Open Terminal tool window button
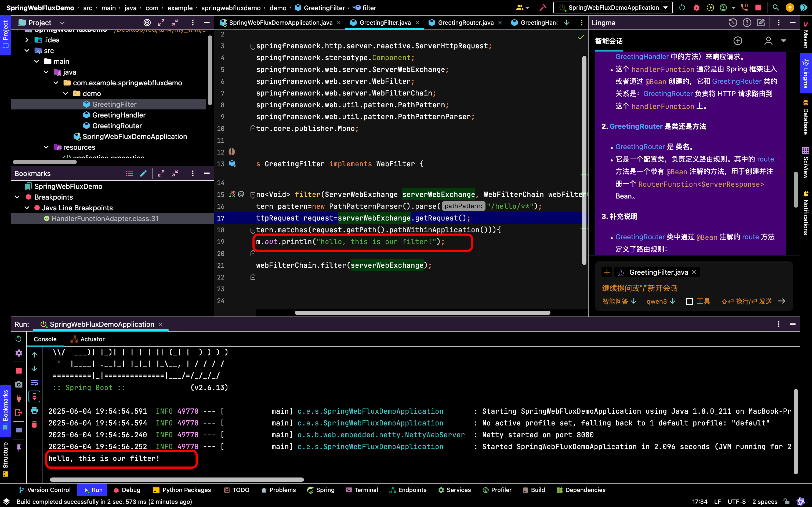The width and height of the screenshot is (812, 507). coord(362,490)
